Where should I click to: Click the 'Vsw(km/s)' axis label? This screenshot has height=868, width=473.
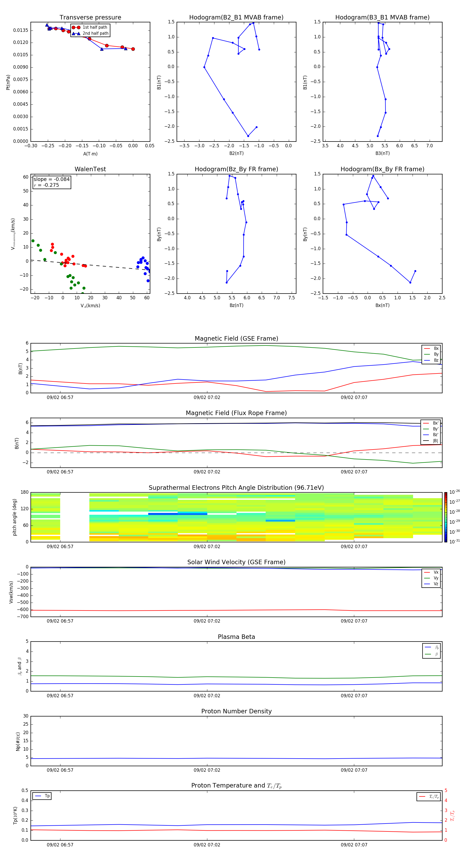[x=11, y=592]
